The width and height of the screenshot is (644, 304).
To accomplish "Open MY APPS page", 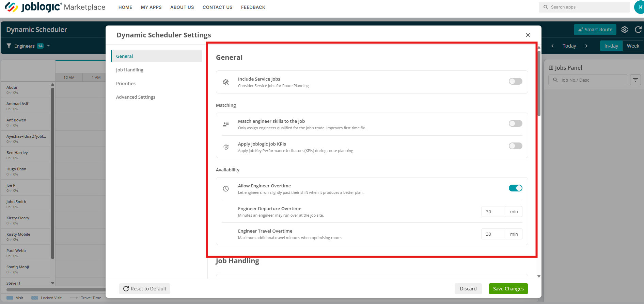I will click(x=151, y=7).
